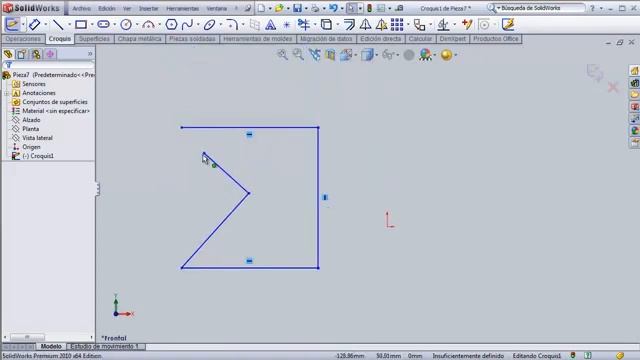
Task: Toggle the Select cursor tool button
Action: 351,8
